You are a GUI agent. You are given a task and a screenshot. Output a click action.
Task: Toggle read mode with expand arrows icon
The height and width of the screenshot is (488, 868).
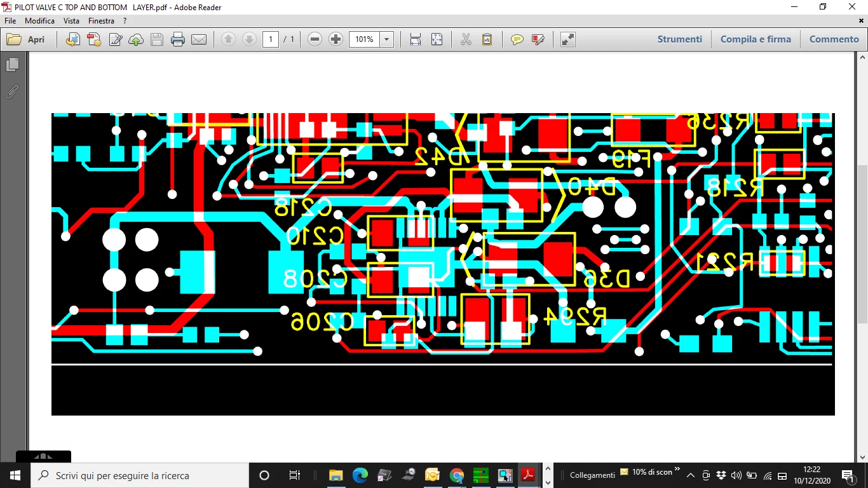pyautogui.click(x=568, y=39)
